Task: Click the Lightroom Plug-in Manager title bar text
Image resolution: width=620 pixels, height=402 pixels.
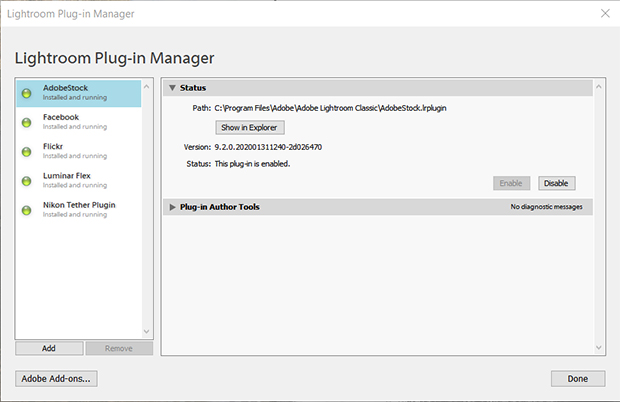Action: pos(71,14)
